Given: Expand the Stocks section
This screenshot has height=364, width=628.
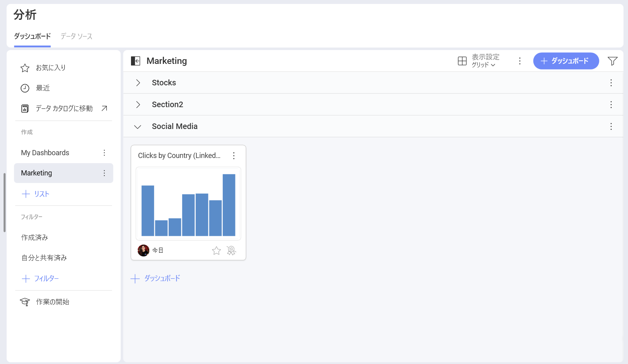Looking at the screenshot, I should click(138, 83).
